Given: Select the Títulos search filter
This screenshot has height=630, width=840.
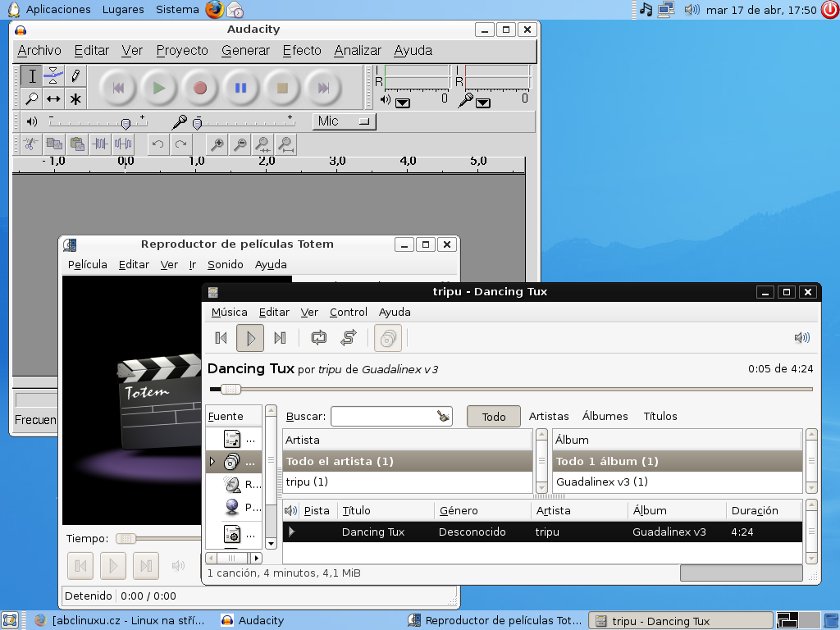Looking at the screenshot, I should coord(660,416).
